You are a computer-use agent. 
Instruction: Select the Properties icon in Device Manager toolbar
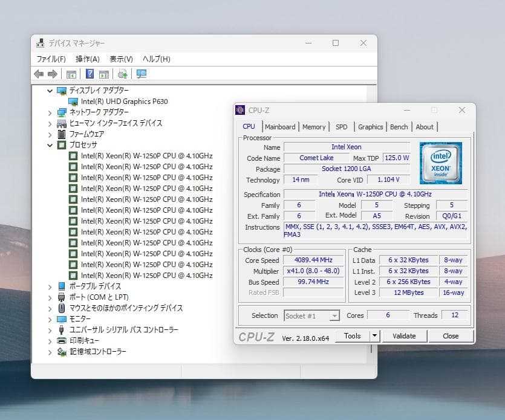103,74
